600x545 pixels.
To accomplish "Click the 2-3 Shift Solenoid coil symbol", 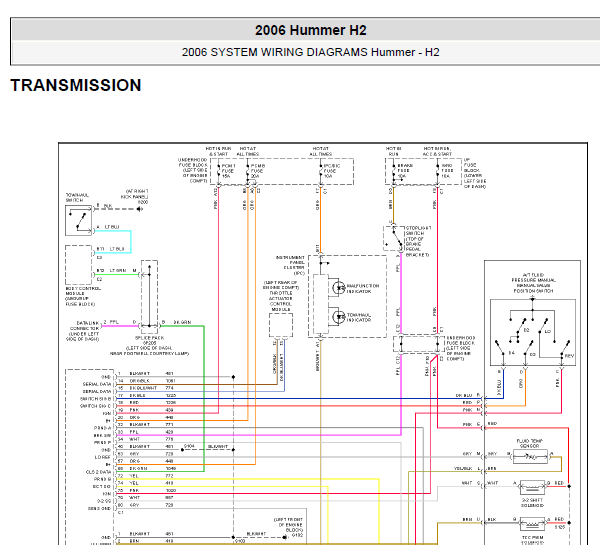I will (532, 487).
